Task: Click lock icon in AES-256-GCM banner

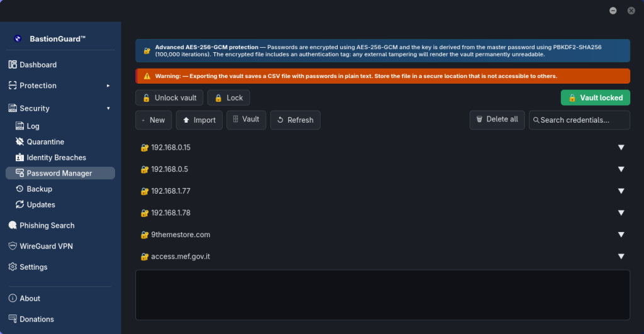Action: (x=147, y=51)
